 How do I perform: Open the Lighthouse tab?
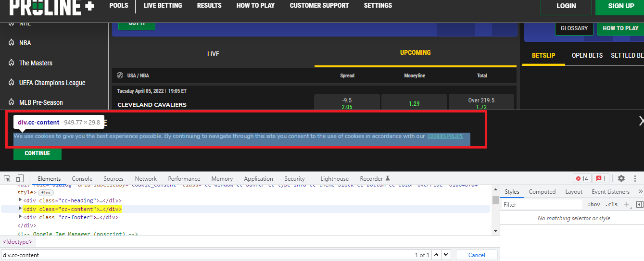coord(334,178)
